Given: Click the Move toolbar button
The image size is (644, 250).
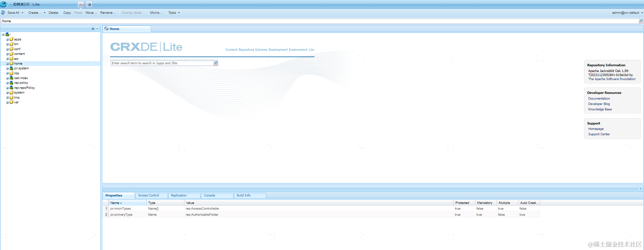Looking at the screenshot, I should [91, 13].
